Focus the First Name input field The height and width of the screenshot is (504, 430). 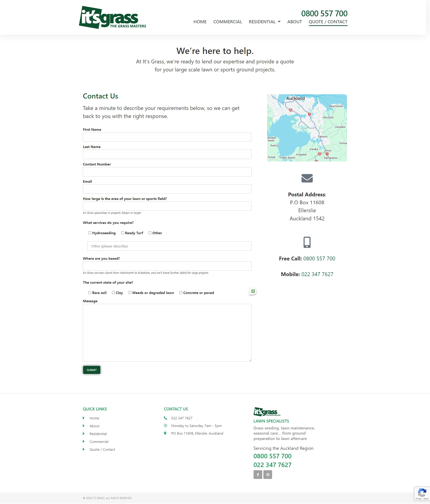pos(167,137)
